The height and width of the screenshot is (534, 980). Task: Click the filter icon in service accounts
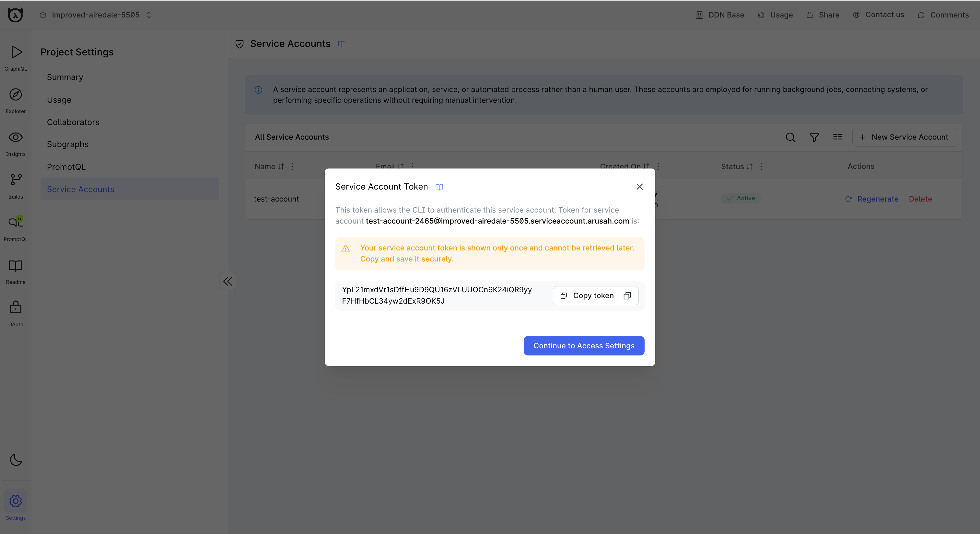pos(814,137)
